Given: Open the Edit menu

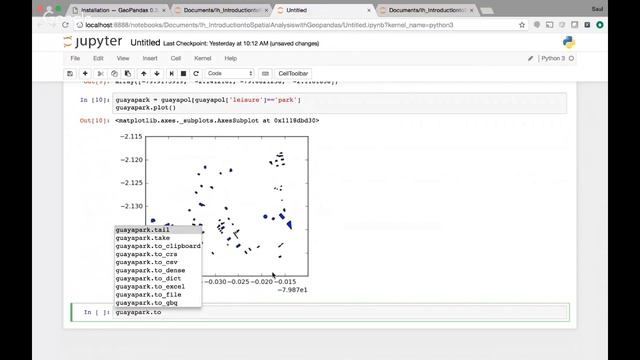Looking at the screenshot, I should coord(98,58).
